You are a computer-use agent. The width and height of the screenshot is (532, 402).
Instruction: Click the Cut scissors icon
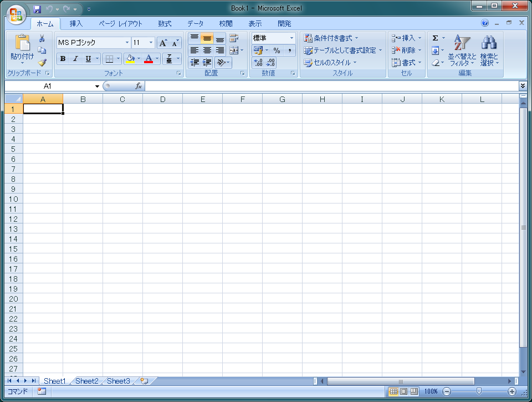pos(42,38)
